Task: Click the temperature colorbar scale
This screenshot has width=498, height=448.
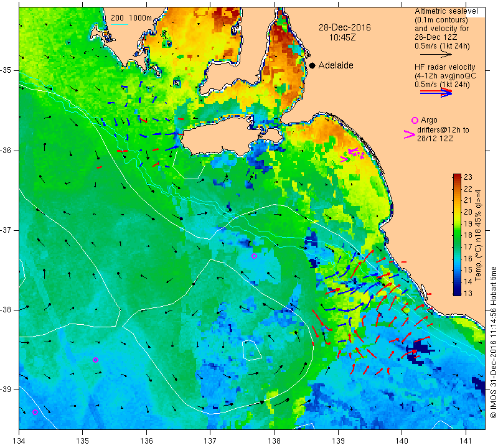Action: (457, 235)
